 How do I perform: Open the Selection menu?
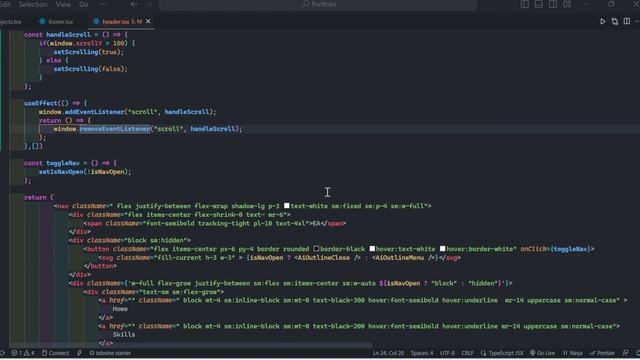pyautogui.click(x=33, y=4)
